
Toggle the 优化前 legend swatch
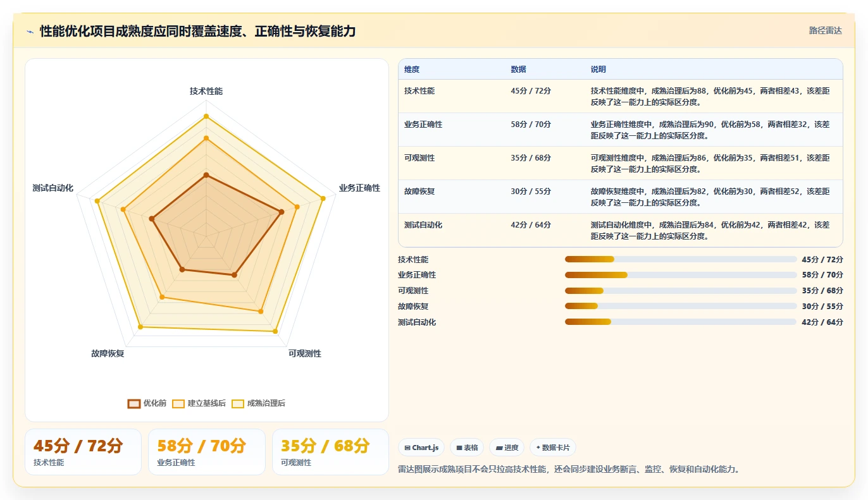pyautogui.click(x=134, y=403)
